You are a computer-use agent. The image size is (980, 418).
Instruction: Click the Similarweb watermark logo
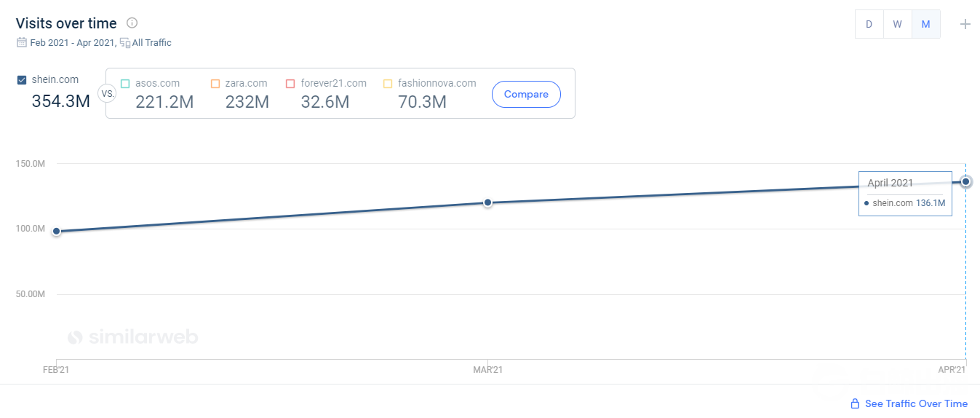coord(132,337)
